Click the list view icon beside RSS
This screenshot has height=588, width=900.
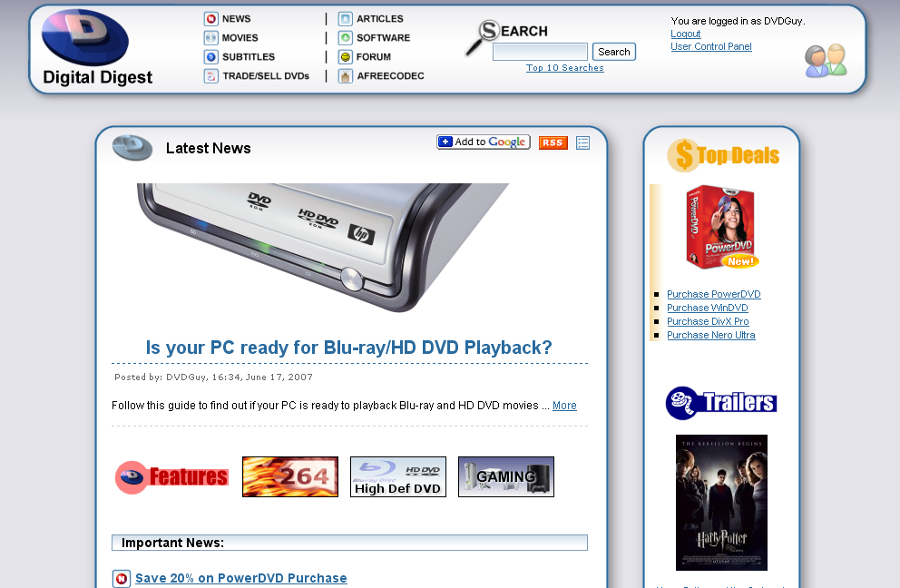click(582, 142)
